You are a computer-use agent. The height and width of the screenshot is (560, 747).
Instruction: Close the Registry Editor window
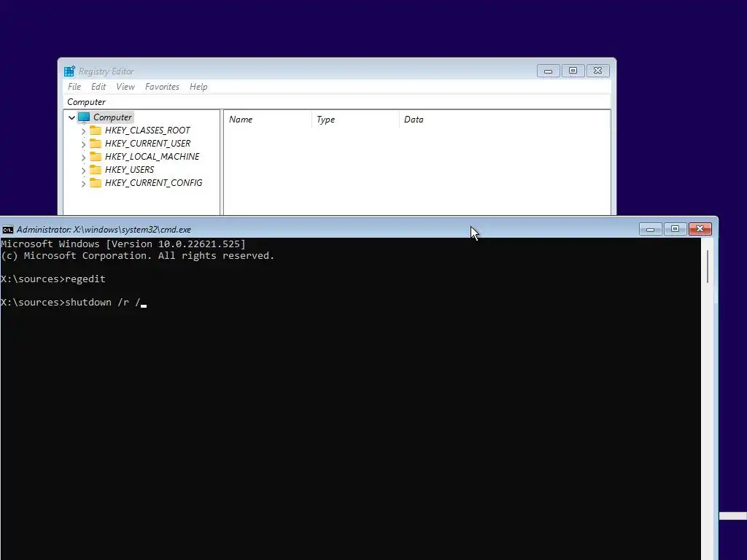click(597, 71)
